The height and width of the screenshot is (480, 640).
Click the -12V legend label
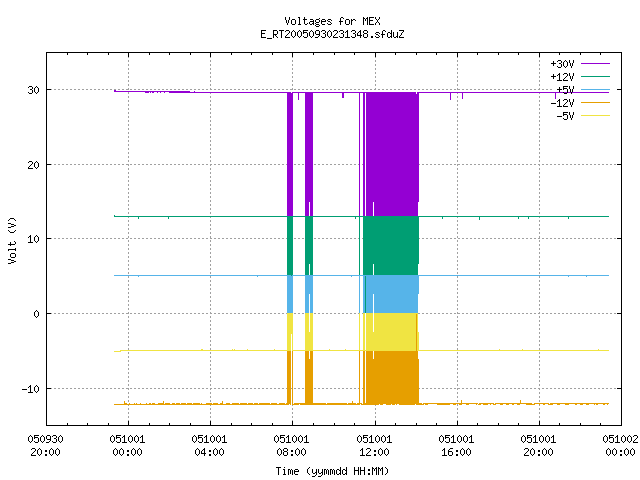(x=562, y=103)
